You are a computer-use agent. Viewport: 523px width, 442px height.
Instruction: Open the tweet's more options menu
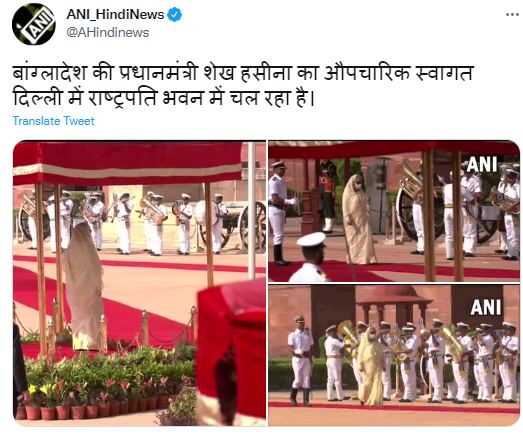pos(512,14)
